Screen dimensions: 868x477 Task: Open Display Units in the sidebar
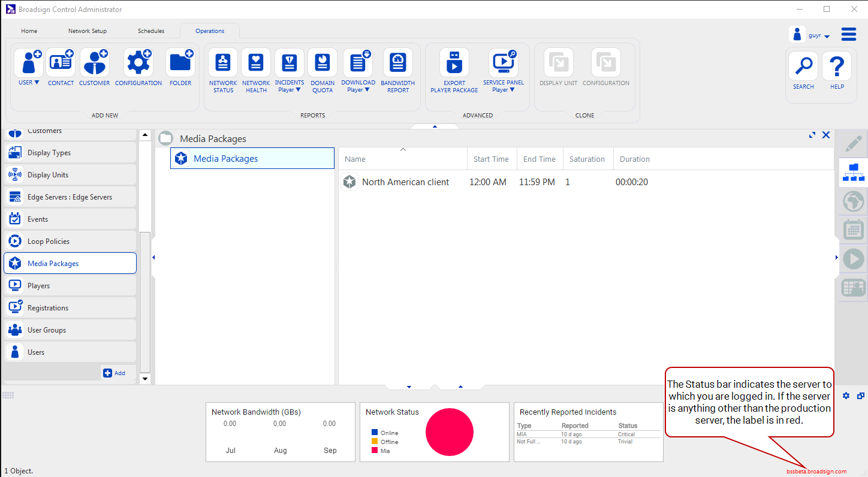coord(70,175)
